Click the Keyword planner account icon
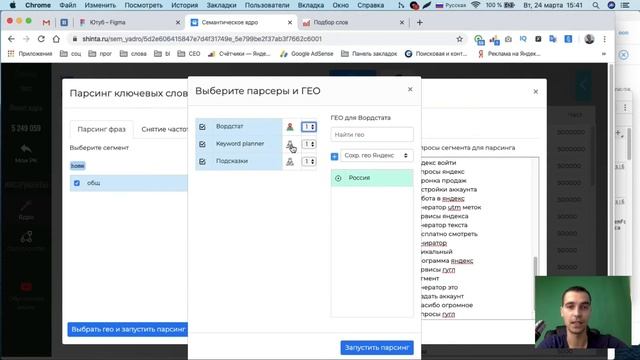The height and width of the screenshot is (360, 640). [x=290, y=144]
